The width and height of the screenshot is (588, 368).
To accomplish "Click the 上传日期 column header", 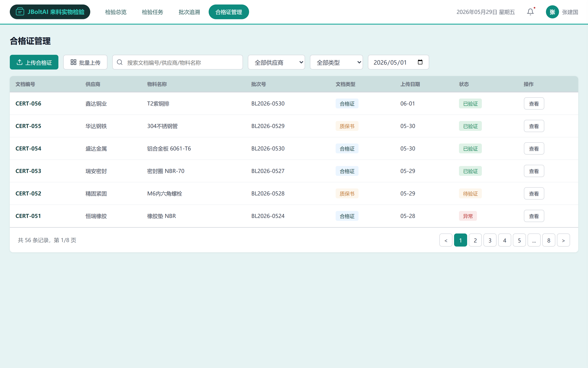I will point(410,84).
